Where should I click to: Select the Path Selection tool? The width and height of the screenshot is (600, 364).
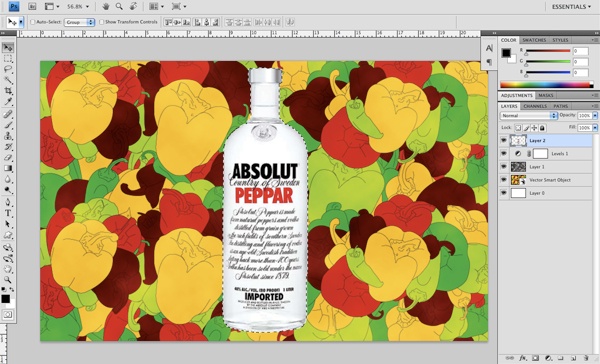pos(8,224)
